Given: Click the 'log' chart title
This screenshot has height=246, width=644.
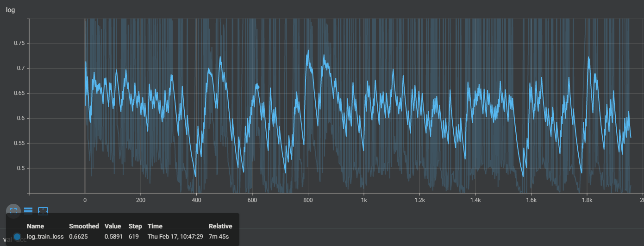Looking at the screenshot, I should tap(10, 10).
